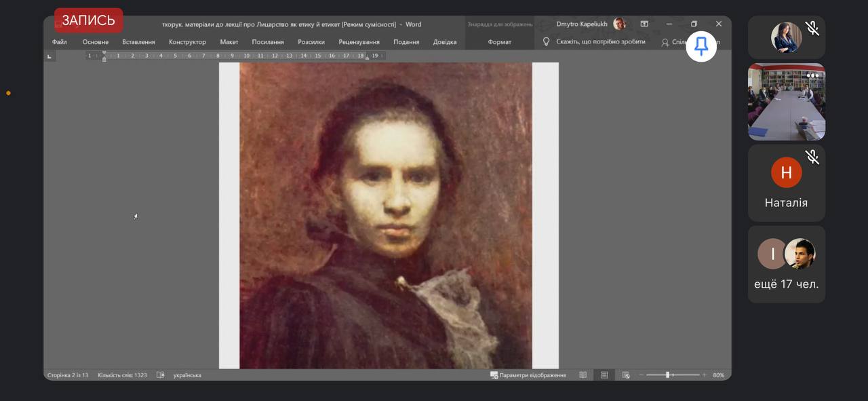Click the 'Сторінка 2 із 13' page indicator
The image size is (868, 401).
pos(68,375)
